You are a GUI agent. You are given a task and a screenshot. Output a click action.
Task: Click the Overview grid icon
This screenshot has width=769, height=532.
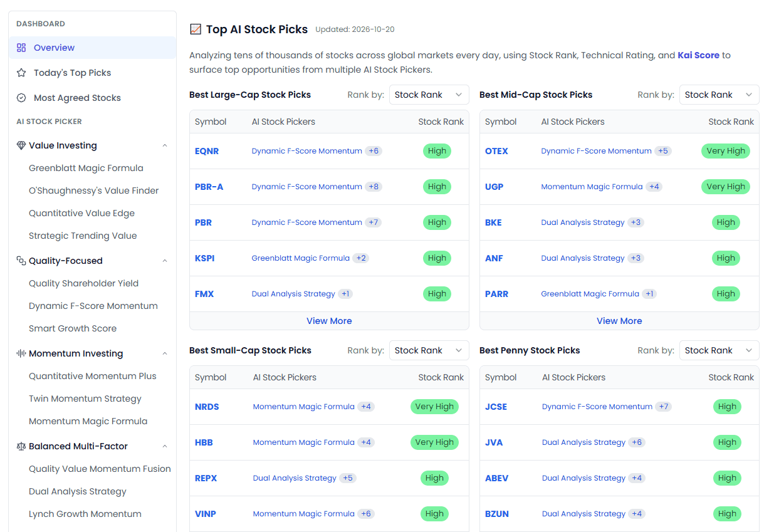21,48
